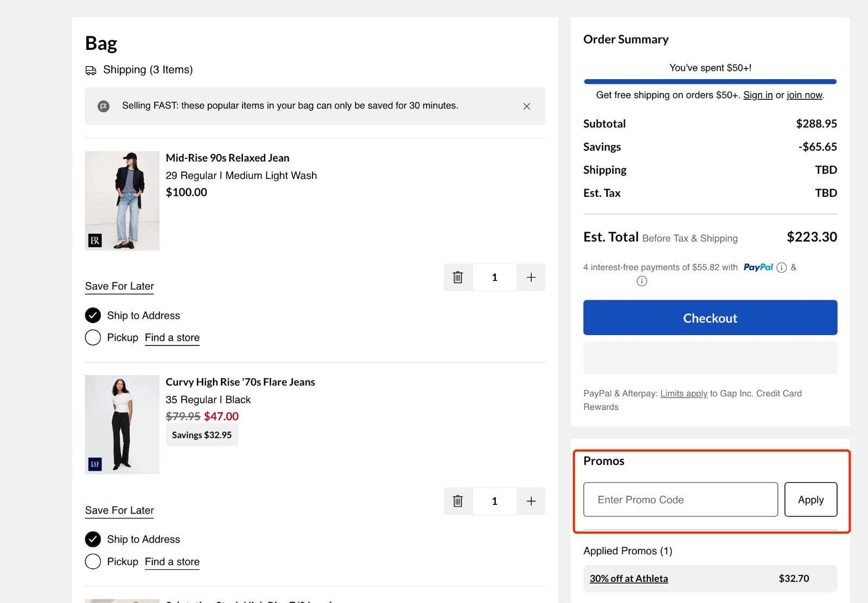868x603 pixels.
Task: View the 30% off at Athleta promo
Action: click(628, 578)
